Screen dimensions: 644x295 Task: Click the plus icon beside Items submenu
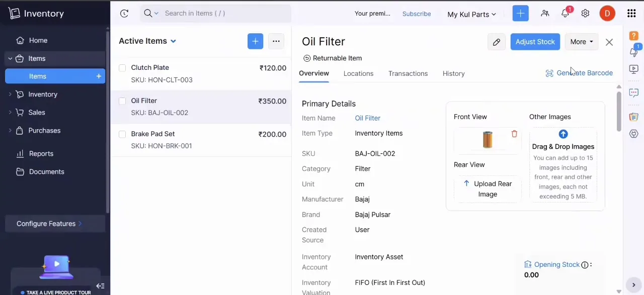click(99, 76)
